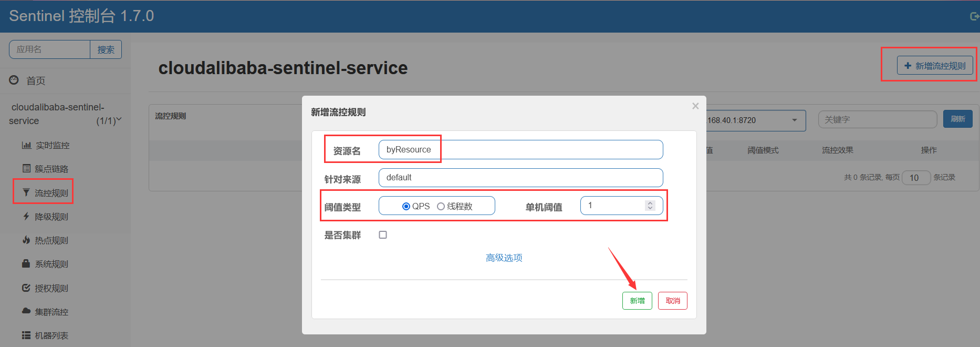
Task: Click the 阈值模式 column header
Action: (763, 150)
